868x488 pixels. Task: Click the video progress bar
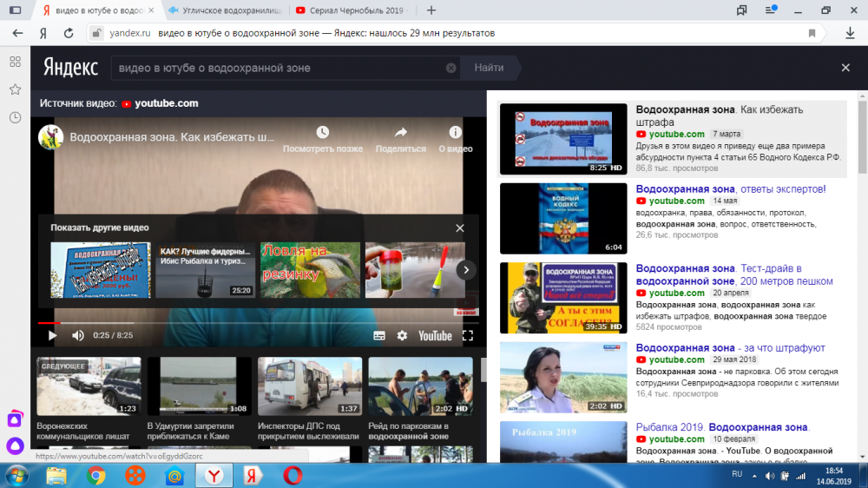point(260,323)
